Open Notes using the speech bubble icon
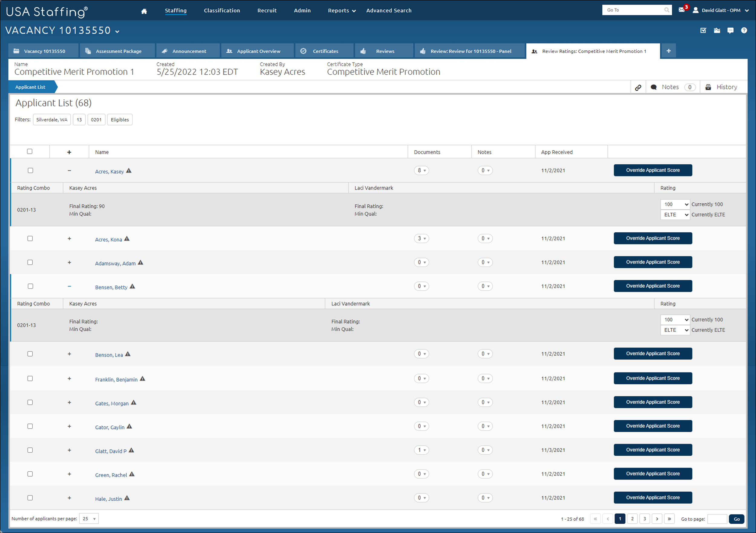Viewport: 756px width, 533px height. (654, 87)
